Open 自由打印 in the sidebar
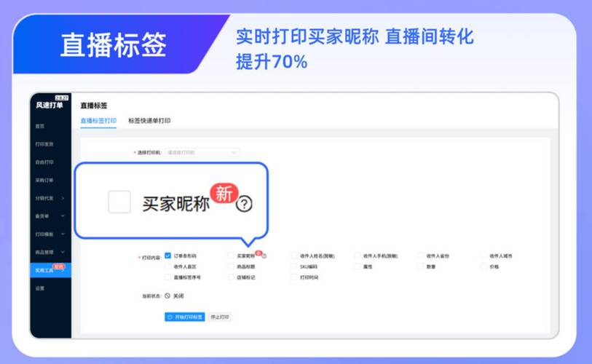Image resolution: width=592 pixels, height=364 pixels. pos(44,162)
